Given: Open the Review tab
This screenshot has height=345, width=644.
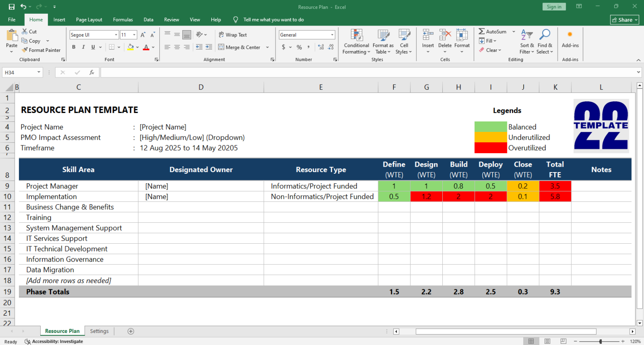Looking at the screenshot, I should click(171, 20).
